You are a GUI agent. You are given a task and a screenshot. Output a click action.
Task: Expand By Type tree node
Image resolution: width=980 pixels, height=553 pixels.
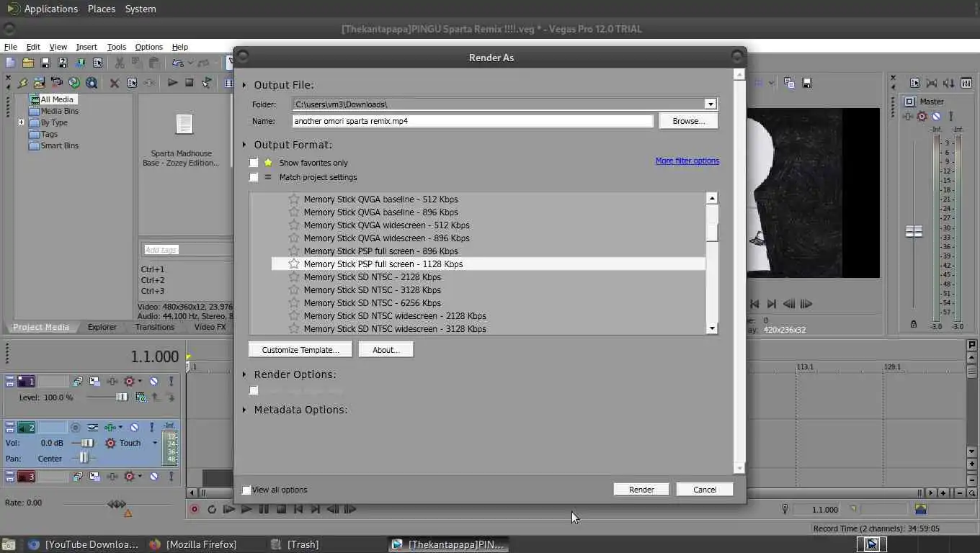(21, 122)
